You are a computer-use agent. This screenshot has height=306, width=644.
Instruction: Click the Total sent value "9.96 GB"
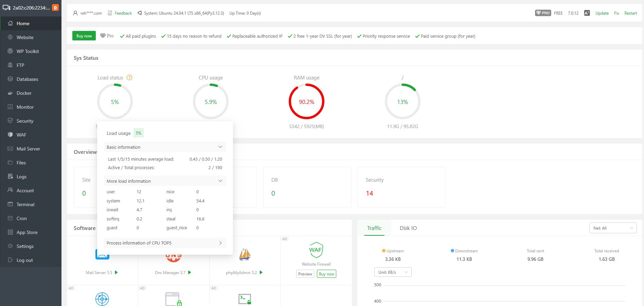tap(535, 259)
